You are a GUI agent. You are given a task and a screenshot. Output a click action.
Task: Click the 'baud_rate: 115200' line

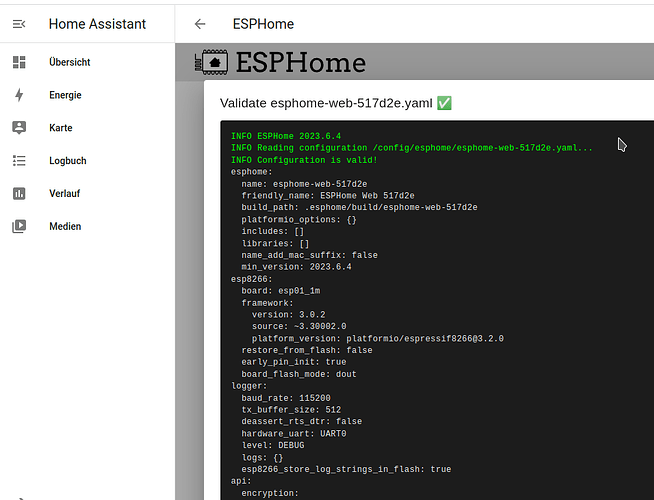(x=286, y=398)
